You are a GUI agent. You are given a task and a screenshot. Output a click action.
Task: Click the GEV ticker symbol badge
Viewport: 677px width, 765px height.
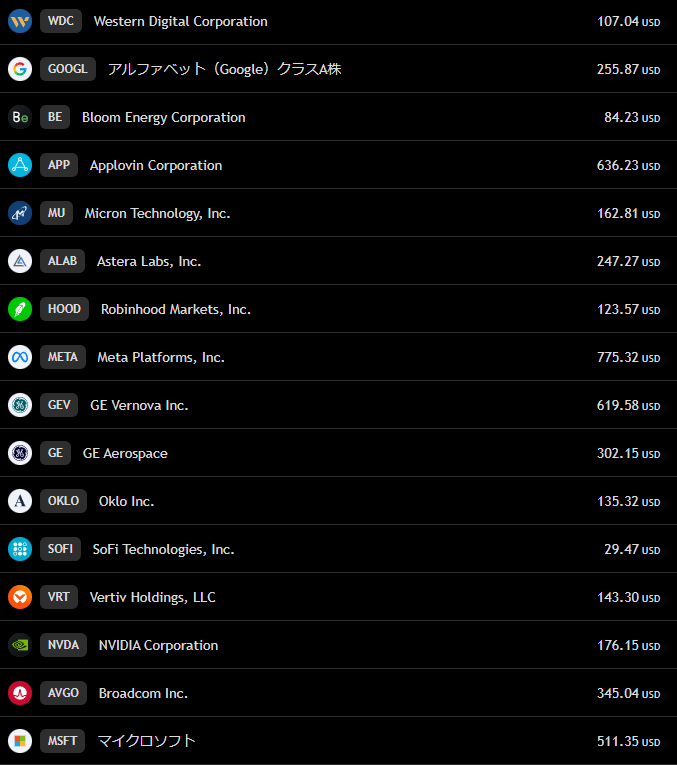(x=59, y=405)
